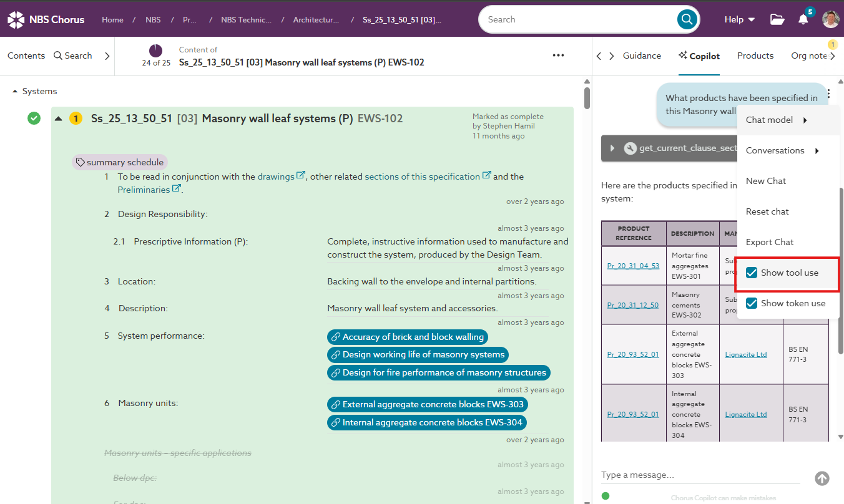Click the Ss_25_13_50_51 [03] breadcrumb
This screenshot has width=844, height=504.
pos(402,19)
